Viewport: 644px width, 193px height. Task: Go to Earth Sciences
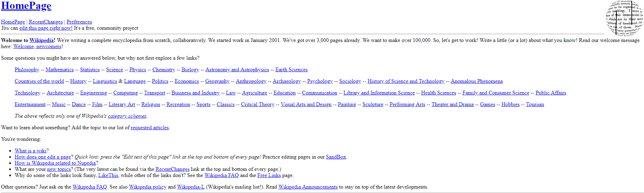point(291,70)
